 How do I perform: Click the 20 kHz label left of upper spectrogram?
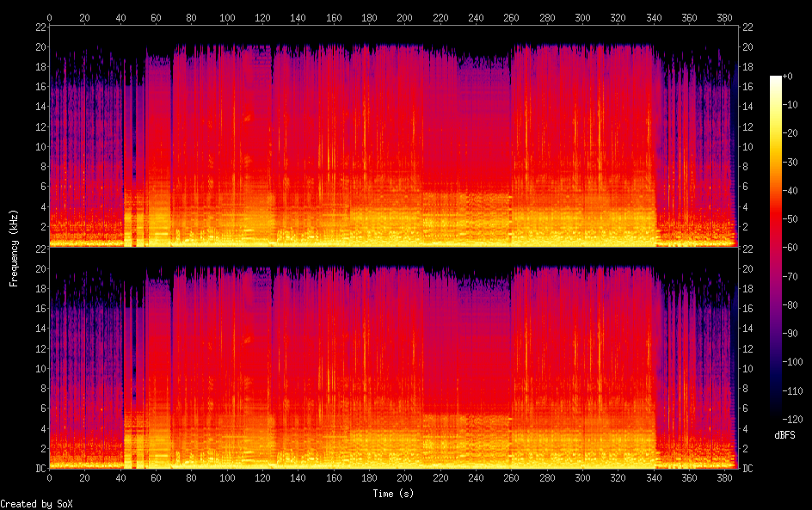pyautogui.click(x=40, y=46)
